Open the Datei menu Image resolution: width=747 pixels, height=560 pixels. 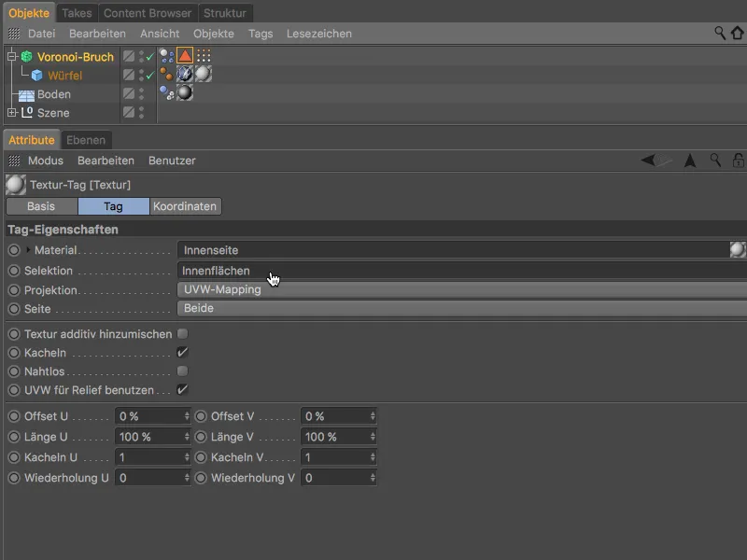[41, 34]
